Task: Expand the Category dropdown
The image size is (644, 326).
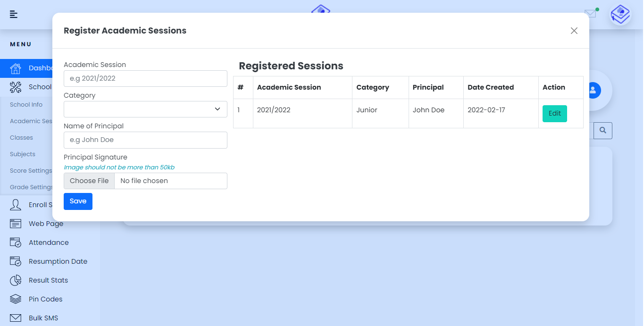Action: pos(145,109)
